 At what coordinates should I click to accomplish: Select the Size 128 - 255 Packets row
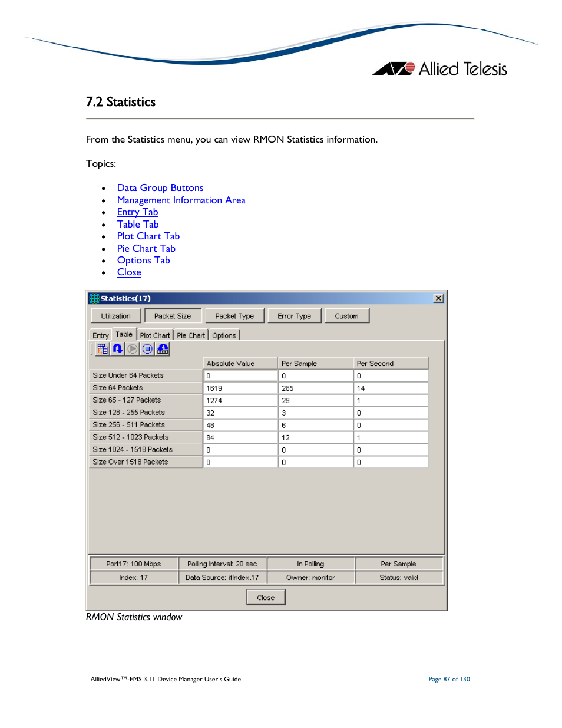[x=146, y=413]
